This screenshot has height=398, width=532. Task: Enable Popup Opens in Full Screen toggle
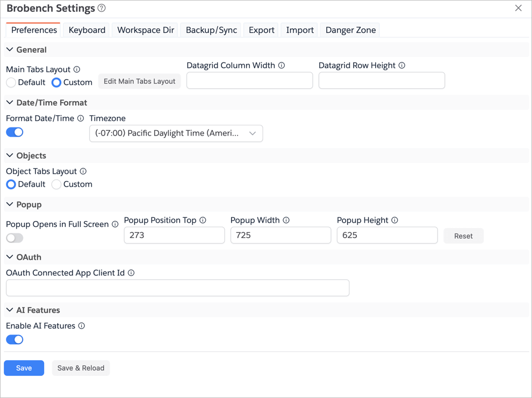[x=15, y=238]
